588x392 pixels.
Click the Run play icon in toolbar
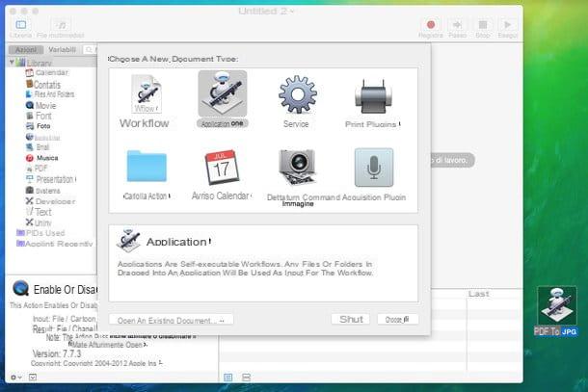(507, 25)
